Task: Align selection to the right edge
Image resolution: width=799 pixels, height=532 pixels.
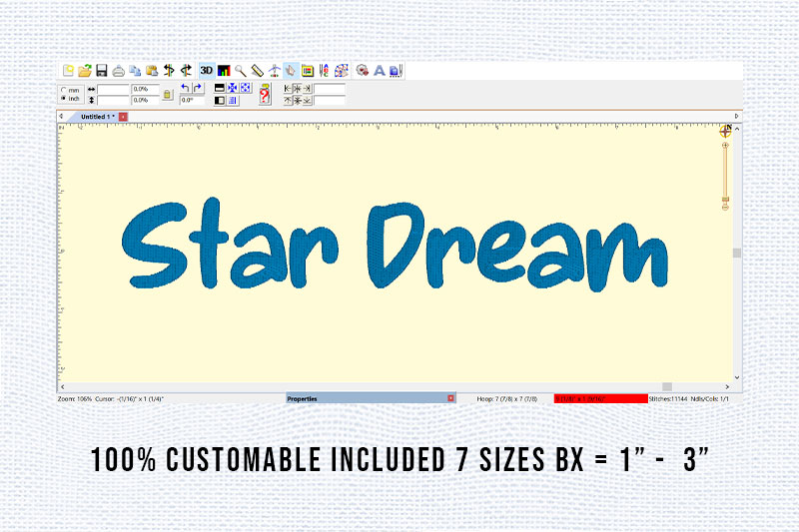Action: (x=308, y=89)
